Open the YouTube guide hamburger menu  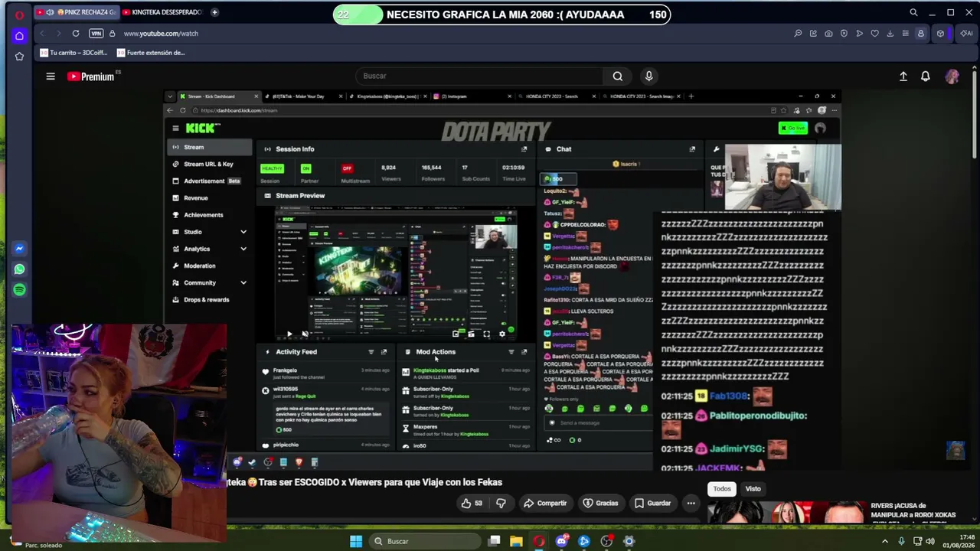51,76
